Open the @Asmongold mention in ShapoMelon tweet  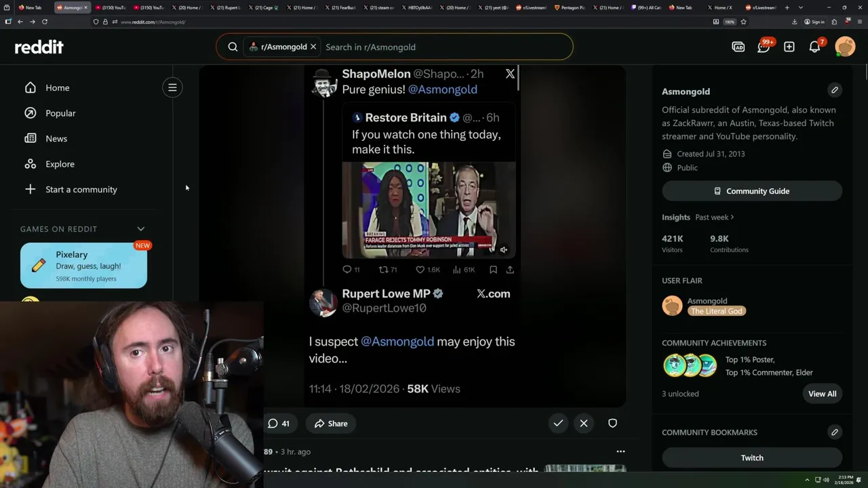point(442,89)
